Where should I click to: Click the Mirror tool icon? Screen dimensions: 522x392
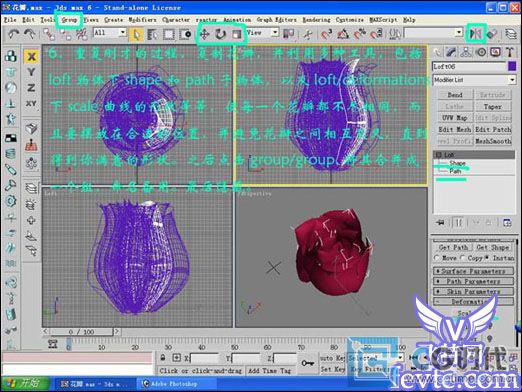tap(475, 34)
